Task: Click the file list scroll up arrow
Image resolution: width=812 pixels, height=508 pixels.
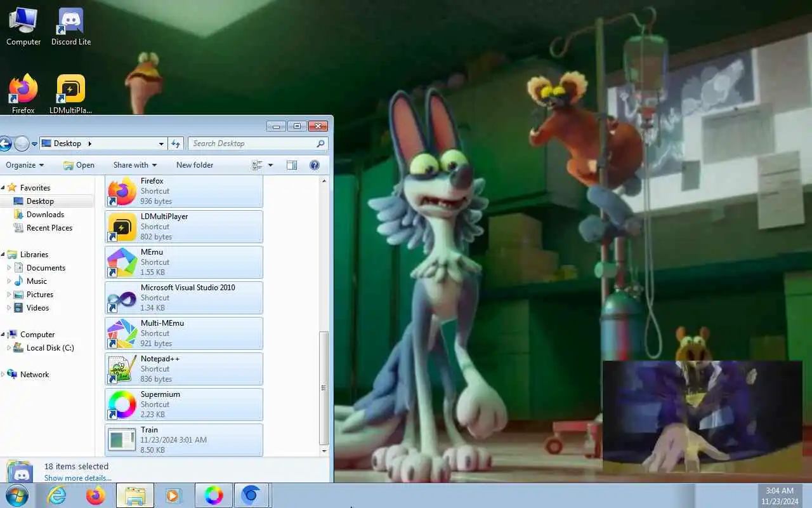Action: click(324, 181)
